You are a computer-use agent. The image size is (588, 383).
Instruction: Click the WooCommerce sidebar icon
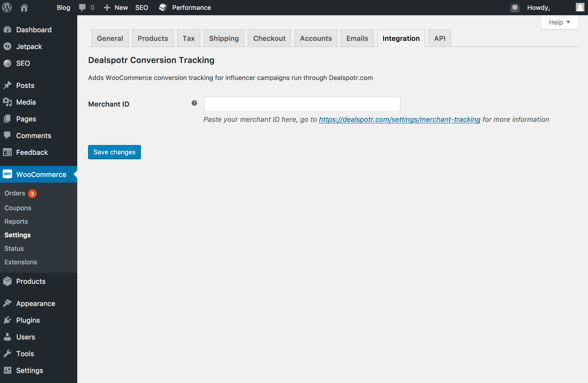coord(7,174)
